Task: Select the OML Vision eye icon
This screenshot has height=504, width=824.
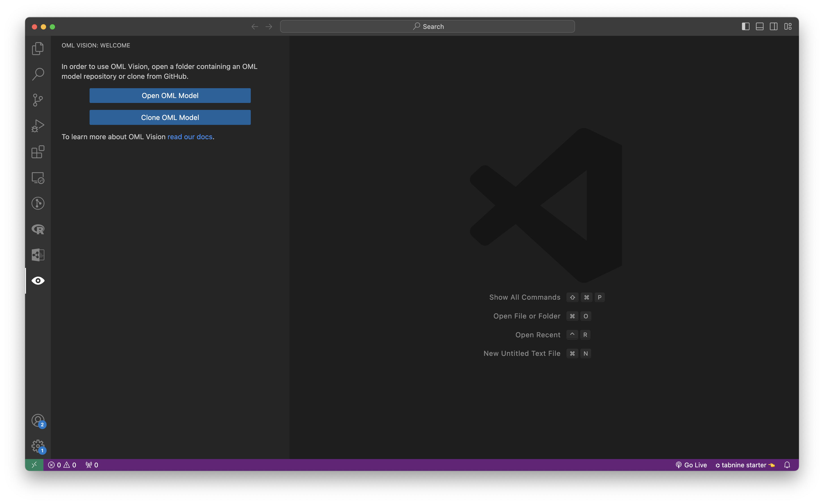Action: [38, 281]
